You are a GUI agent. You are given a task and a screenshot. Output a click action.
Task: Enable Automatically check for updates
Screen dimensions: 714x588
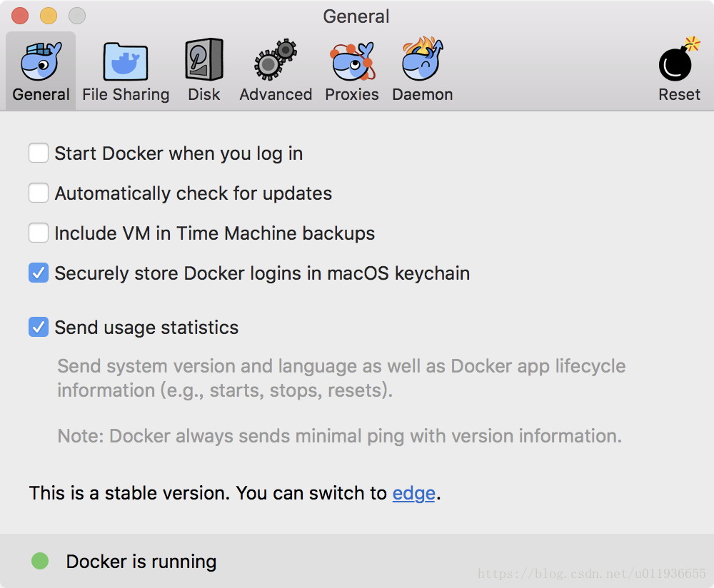click(x=39, y=193)
